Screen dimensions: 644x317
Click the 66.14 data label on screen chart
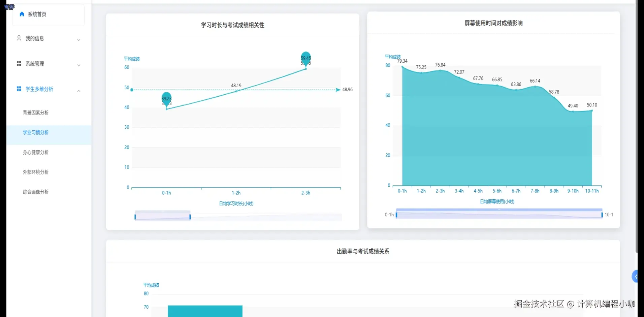[535, 81]
